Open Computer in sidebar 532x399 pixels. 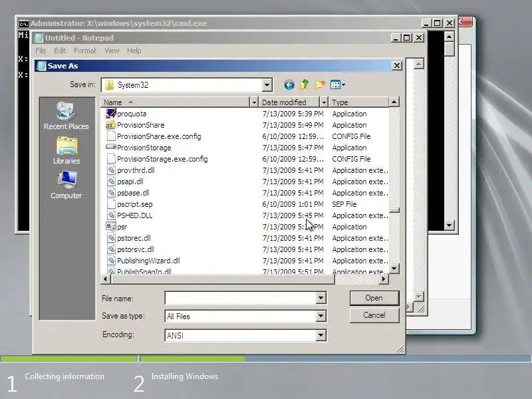[66, 186]
